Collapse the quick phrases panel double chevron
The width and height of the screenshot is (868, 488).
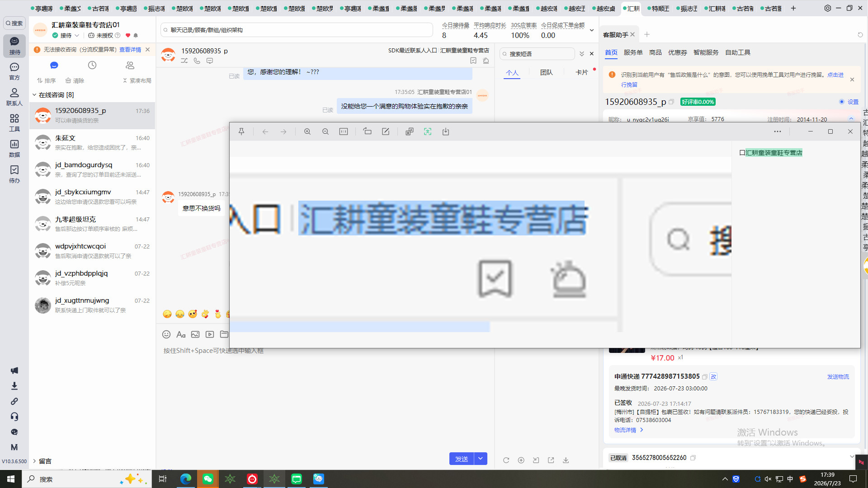coord(582,54)
